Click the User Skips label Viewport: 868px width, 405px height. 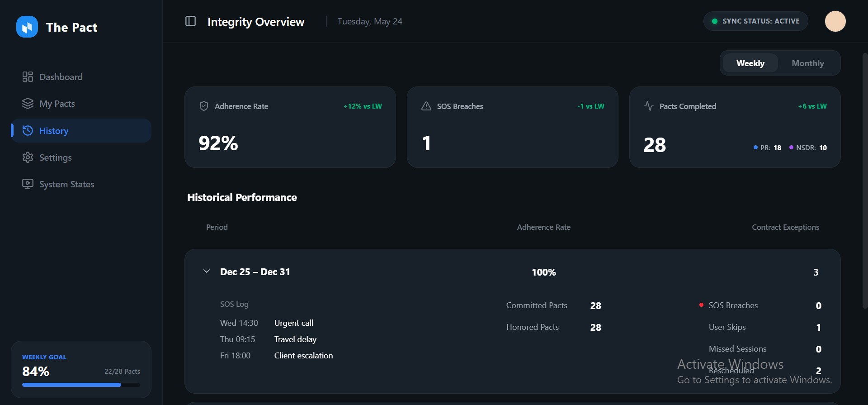(x=727, y=327)
